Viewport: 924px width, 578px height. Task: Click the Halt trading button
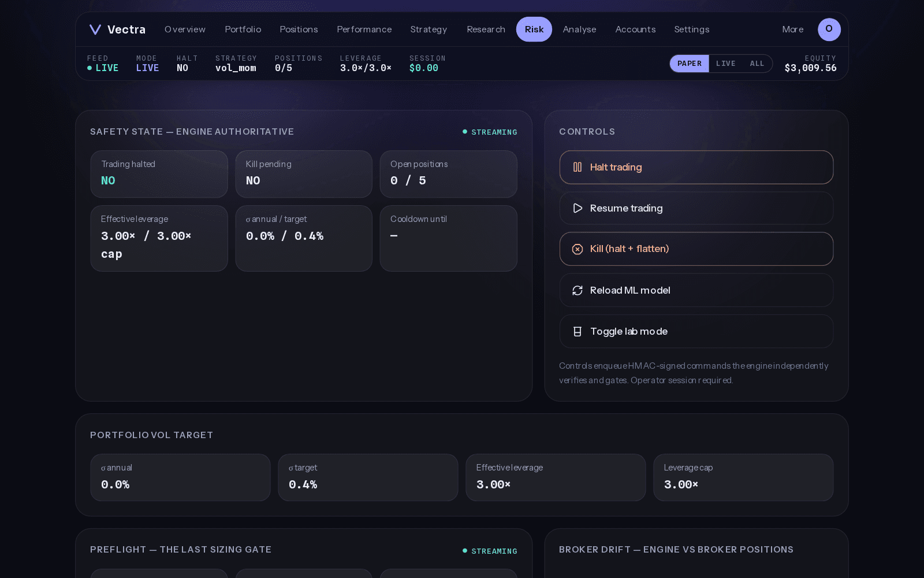[696, 167]
